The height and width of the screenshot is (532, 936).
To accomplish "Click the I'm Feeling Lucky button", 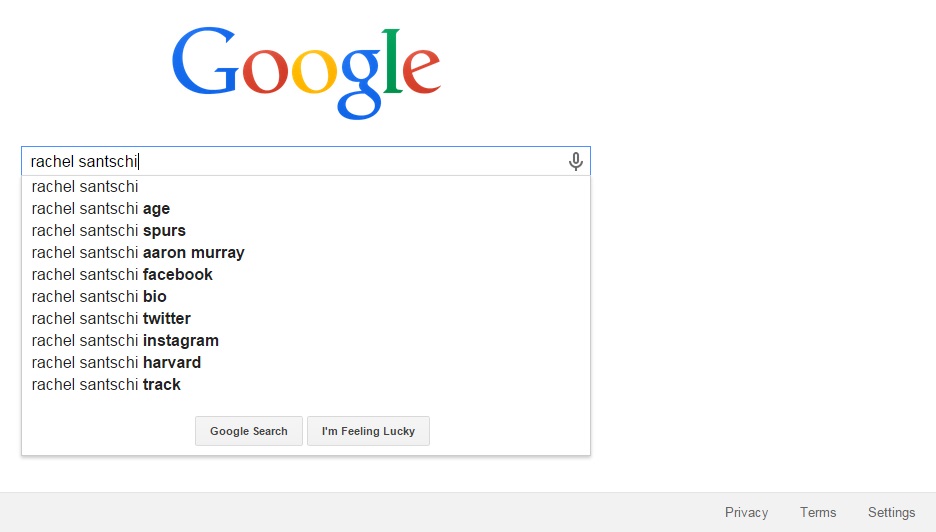I will click(x=368, y=431).
